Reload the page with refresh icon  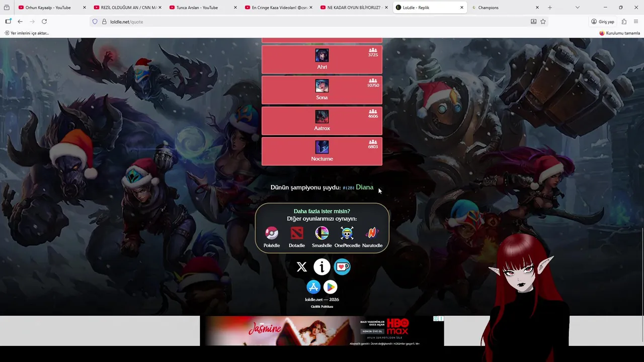point(44,22)
